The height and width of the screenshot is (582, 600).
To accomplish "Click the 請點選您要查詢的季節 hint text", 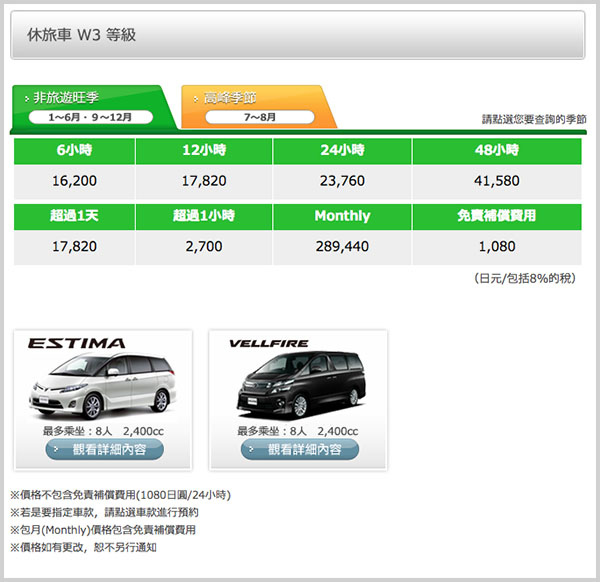I will [x=534, y=119].
